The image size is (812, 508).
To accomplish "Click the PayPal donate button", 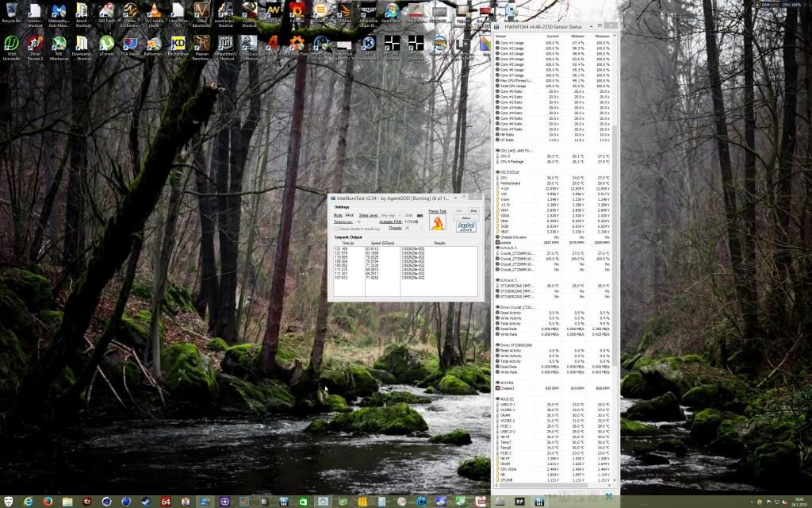I will 466,226.
